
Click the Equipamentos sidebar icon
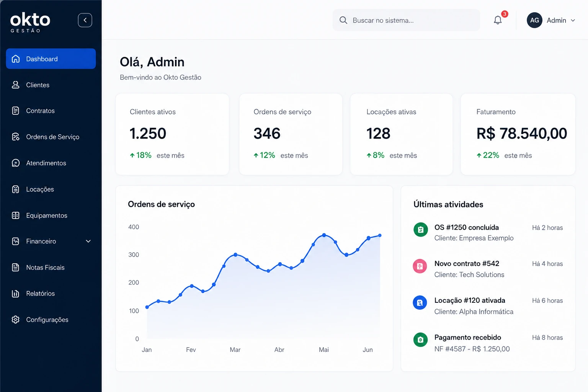pyautogui.click(x=16, y=215)
